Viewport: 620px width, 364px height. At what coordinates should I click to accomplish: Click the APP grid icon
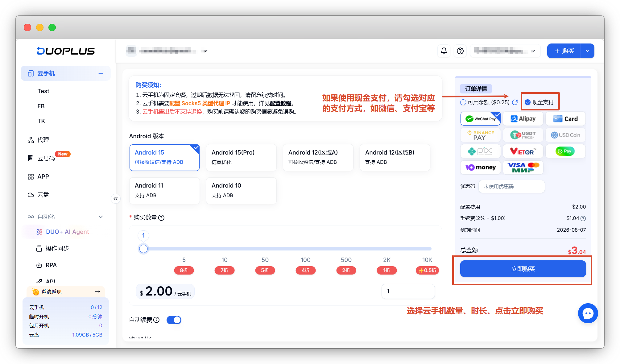(31, 177)
